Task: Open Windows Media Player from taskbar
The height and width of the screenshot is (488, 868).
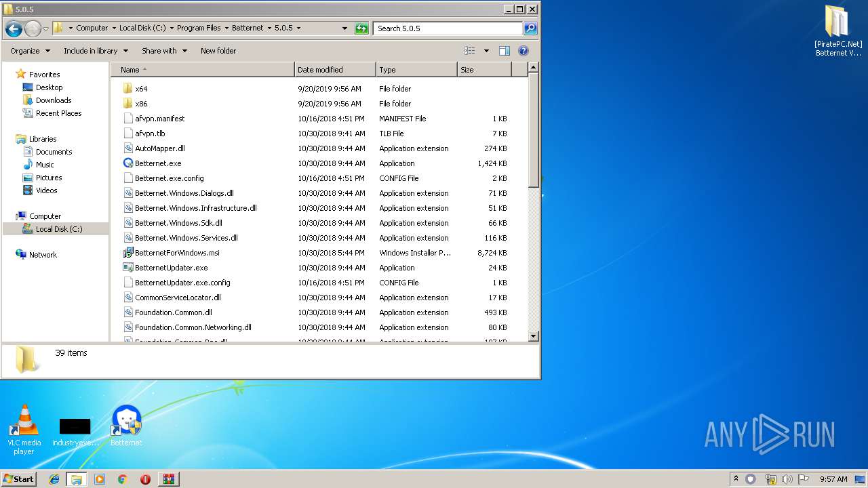Action: pyautogui.click(x=100, y=479)
